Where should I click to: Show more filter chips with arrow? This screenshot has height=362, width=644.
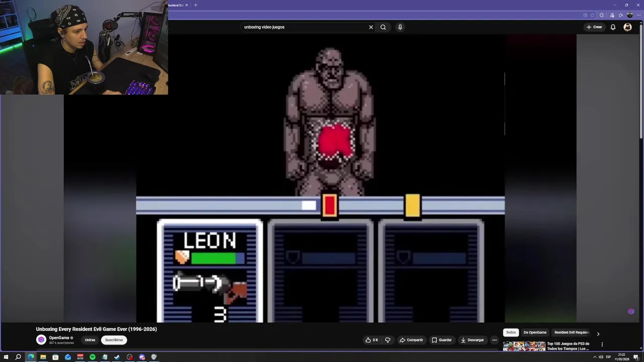[x=598, y=333]
